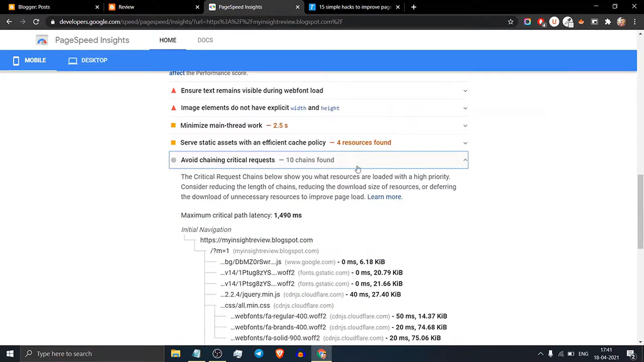Click the red U extension icon
The image size is (644, 362).
coord(554,22)
